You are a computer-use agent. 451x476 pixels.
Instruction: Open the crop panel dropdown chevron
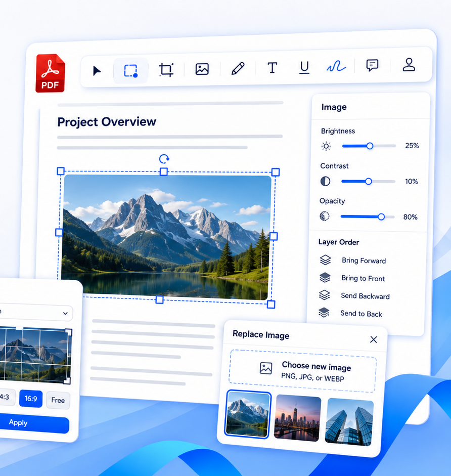(x=65, y=313)
